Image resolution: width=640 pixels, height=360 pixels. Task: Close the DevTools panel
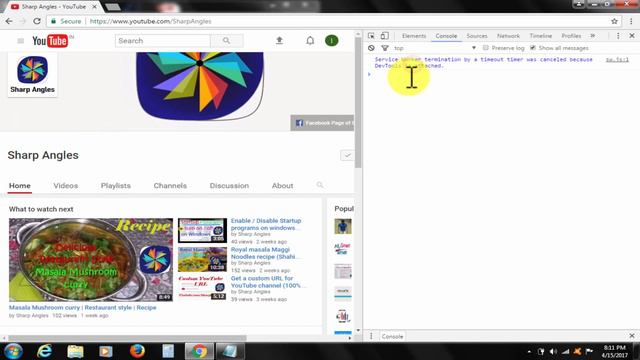click(x=632, y=36)
